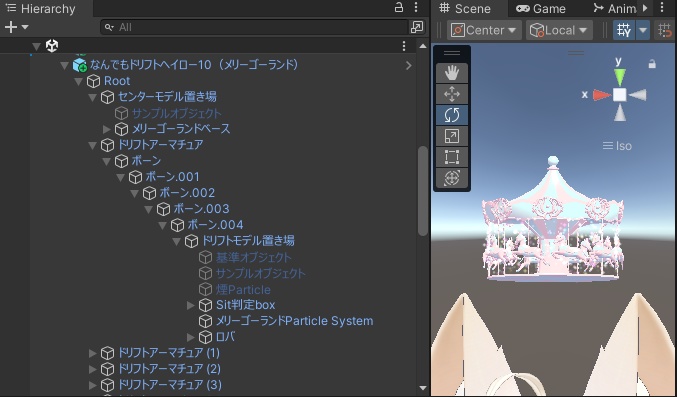Expand ドリフトアーマチュア (3)
The width and height of the screenshot is (677, 397).
(92, 385)
